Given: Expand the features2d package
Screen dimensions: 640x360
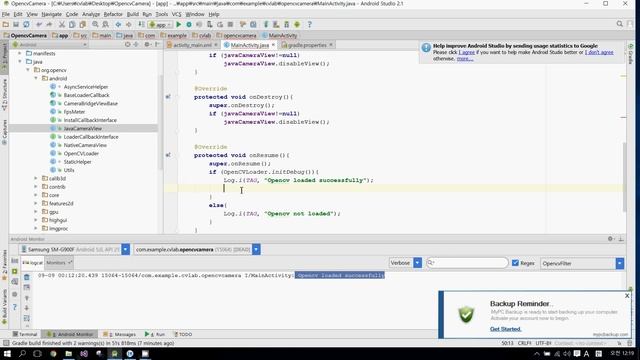Looking at the screenshot, I should [36, 203].
